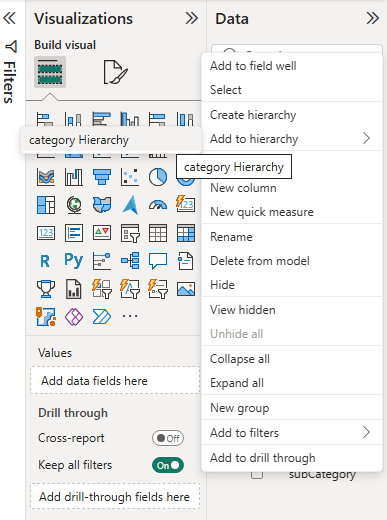
Task: Choose Rename in context menu
Action: 292,237
